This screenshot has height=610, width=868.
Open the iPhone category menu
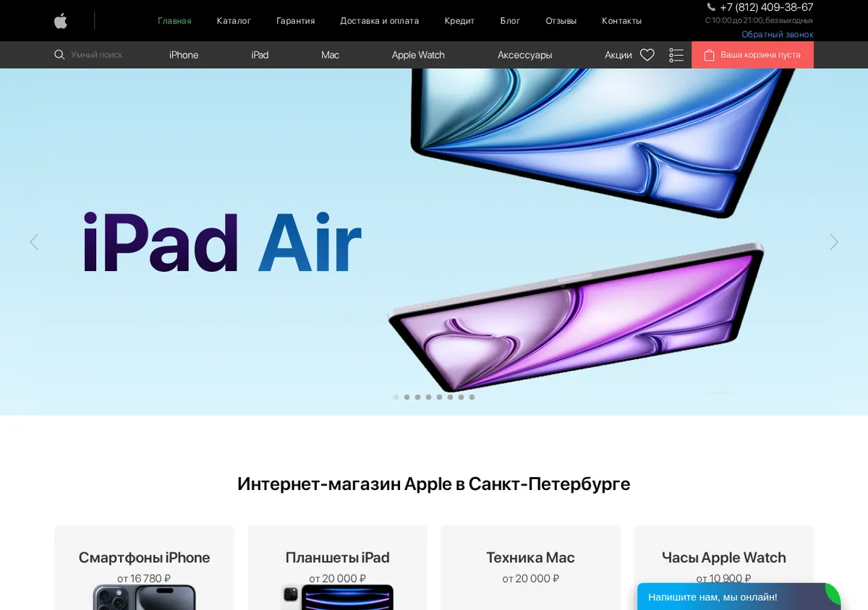(x=184, y=55)
